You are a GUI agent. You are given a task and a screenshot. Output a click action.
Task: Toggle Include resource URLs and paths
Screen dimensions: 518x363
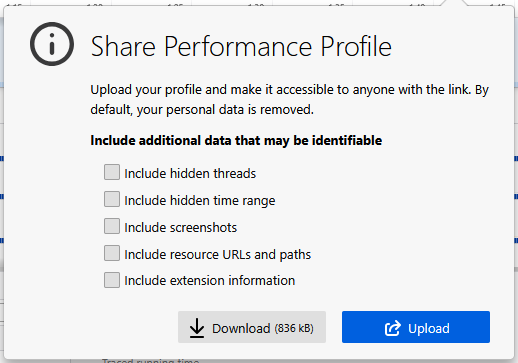(x=112, y=253)
